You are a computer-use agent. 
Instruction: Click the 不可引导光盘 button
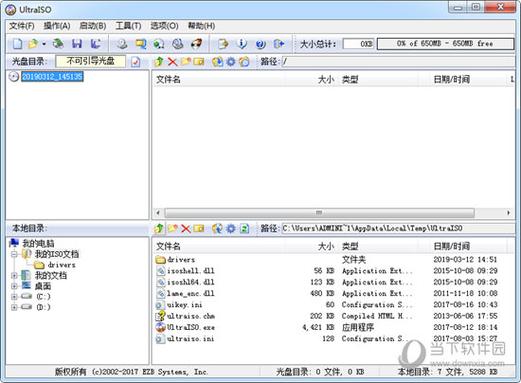(x=91, y=61)
